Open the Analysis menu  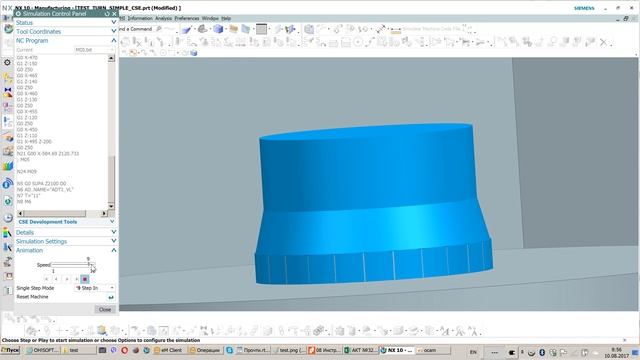tap(163, 18)
